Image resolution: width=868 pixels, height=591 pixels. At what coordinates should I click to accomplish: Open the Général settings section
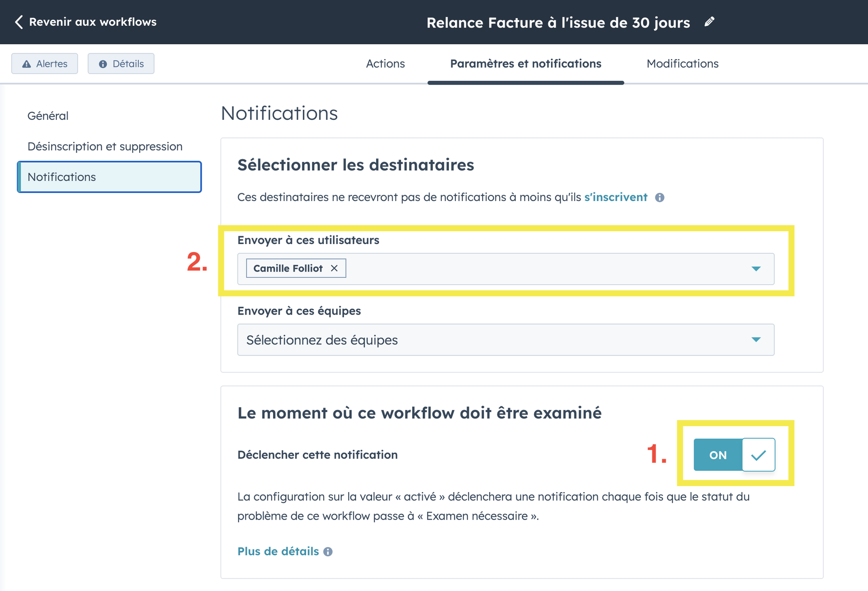point(48,116)
